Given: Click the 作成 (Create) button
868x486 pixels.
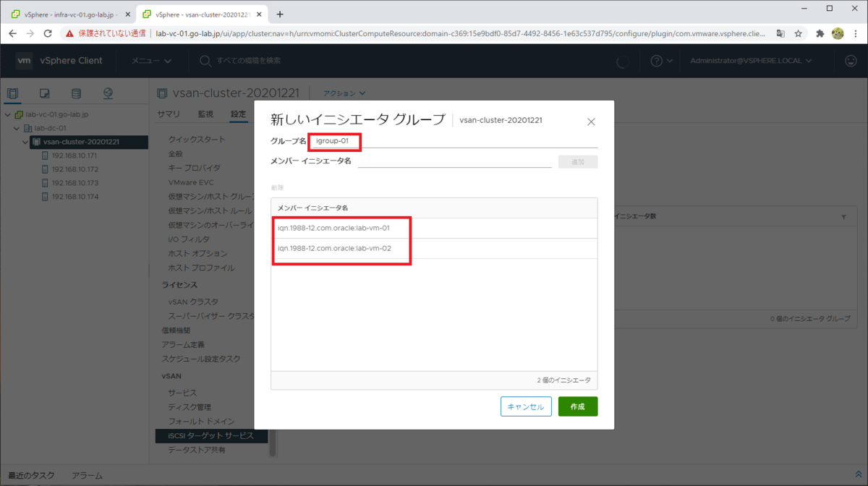Looking at the screenshot, I should click(578, 406).
